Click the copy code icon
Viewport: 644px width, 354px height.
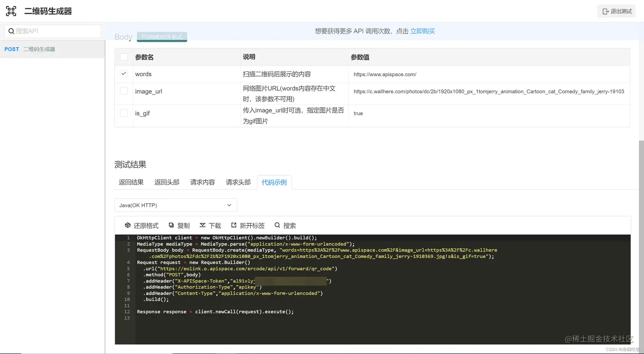pyautogui.click(x=171, y=225)
